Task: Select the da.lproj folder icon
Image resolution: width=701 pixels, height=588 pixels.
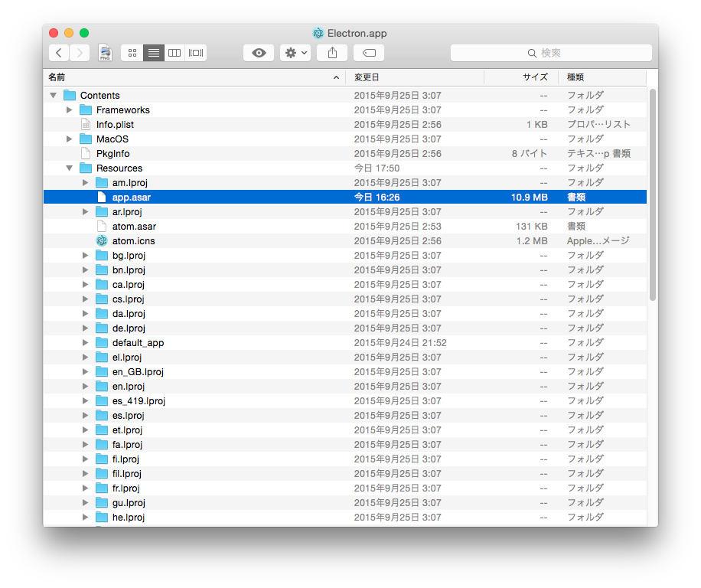Action: [102, 313]
